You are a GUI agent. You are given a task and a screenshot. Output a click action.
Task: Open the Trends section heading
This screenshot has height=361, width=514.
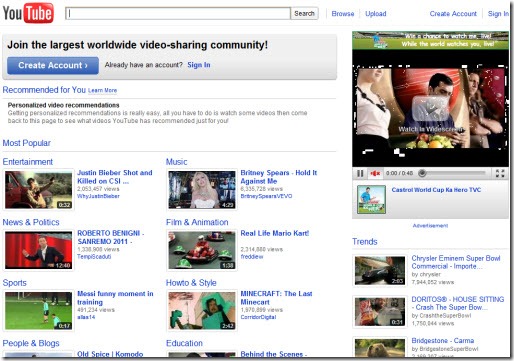pyautogui.click(x=365, y=241)
